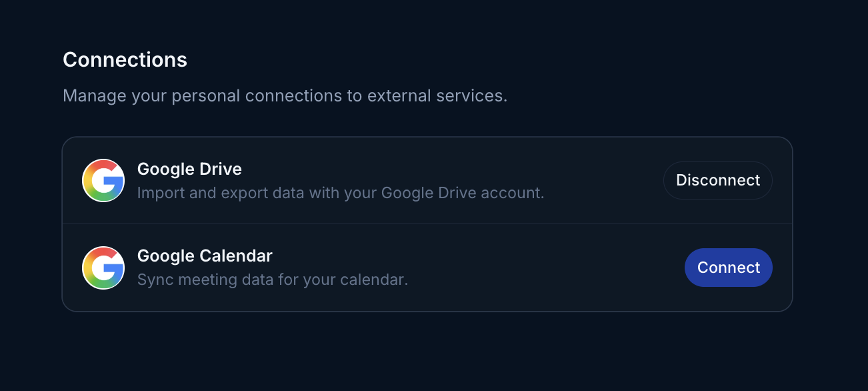Select the Google Calendar row
The width and height of the screenshot is (868, 391).
point(427,268)
